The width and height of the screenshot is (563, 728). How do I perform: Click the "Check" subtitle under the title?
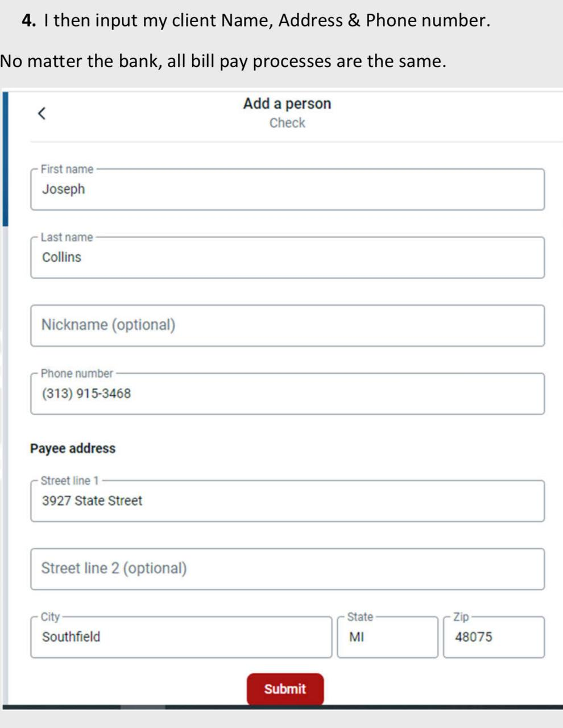[x=287, y=123]
